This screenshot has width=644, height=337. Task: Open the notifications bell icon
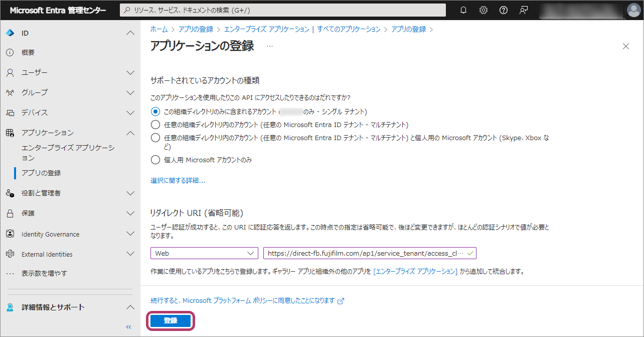[x=463, y=10]
